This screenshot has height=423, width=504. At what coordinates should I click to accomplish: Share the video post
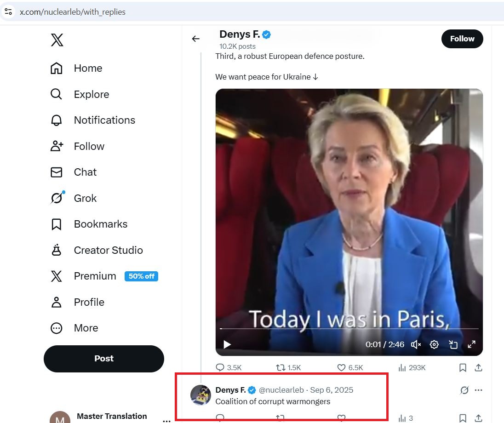[x=478, y=367]
